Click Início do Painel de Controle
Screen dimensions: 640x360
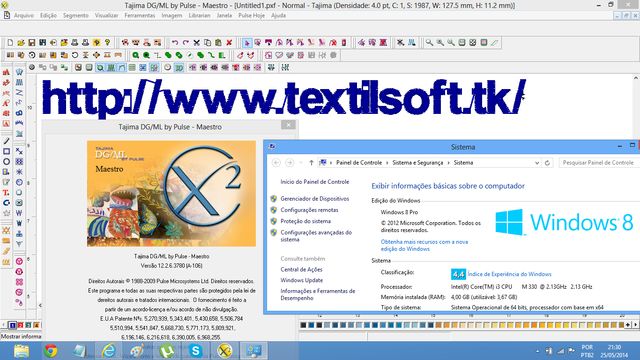click(x=315, y=182)
